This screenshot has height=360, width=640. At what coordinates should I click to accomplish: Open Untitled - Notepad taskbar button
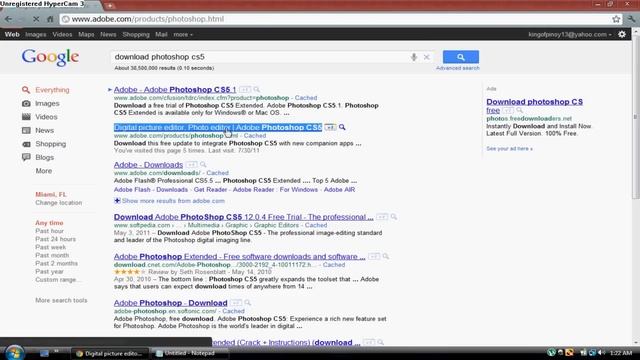pyautogui.click(x=189, y=353)
